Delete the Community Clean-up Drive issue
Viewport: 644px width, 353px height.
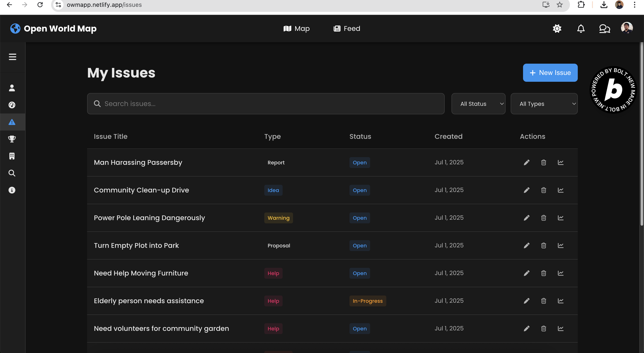click(543, 190)
